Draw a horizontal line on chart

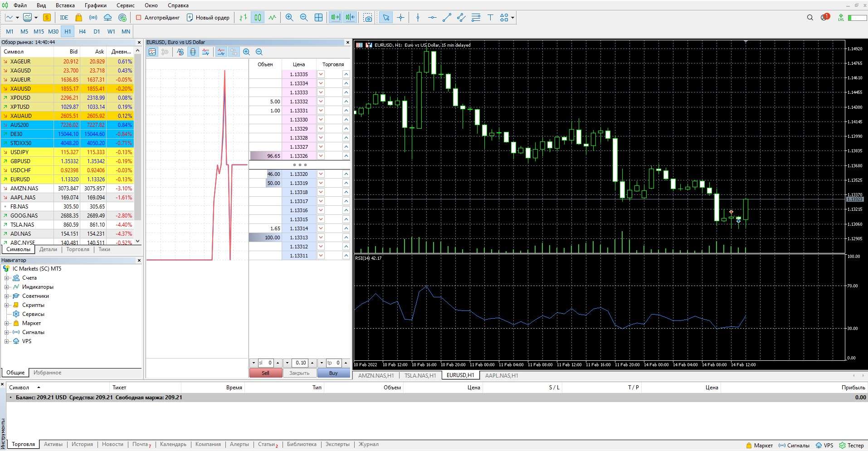pyautogui.click(x=432, y=18)
